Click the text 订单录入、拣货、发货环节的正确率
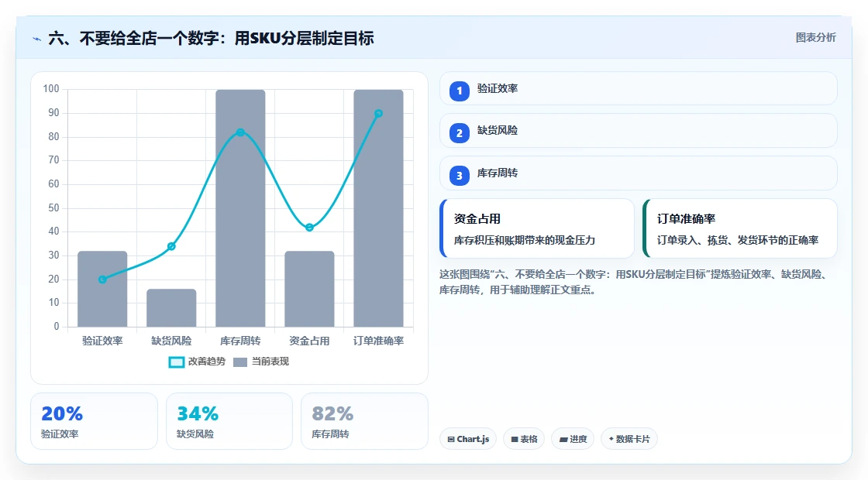Image resolution: width=868 pixels, height=480 pixels. coord(737,241)
